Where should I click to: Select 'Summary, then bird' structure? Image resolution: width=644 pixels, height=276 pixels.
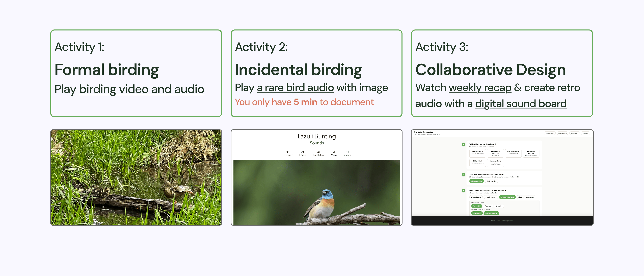click(x=507, y=197)
